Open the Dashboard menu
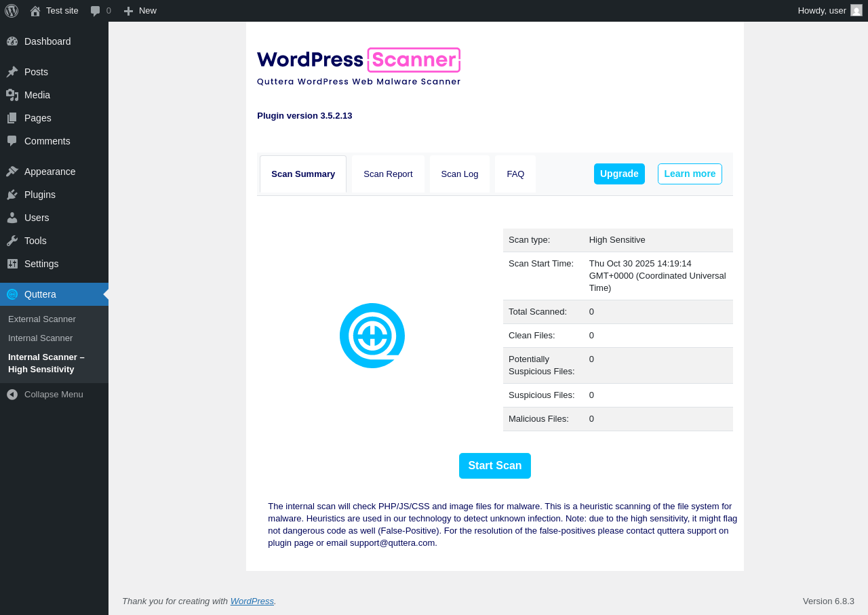The height and width of the screenshot is (615, 868). point(47,41)
